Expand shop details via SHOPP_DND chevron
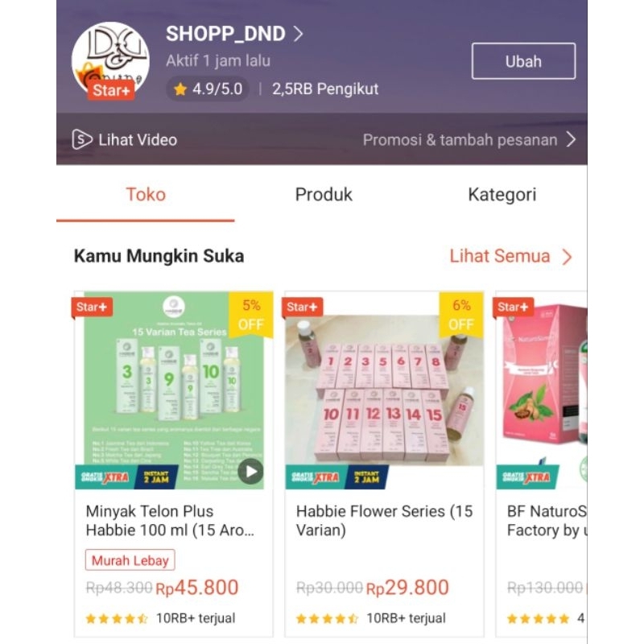Image resolution: width=644 pixels, height=644 pixels. [299, 34]
